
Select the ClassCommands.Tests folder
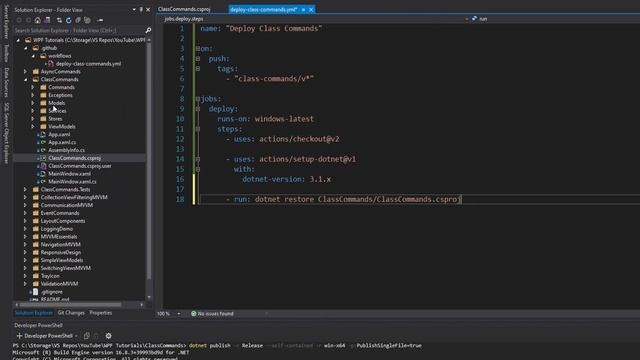tap(65, 189)
